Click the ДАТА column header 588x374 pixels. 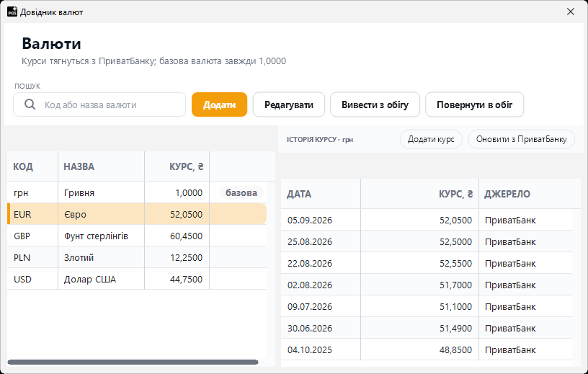pyautogui.click(x=321, y=194)
